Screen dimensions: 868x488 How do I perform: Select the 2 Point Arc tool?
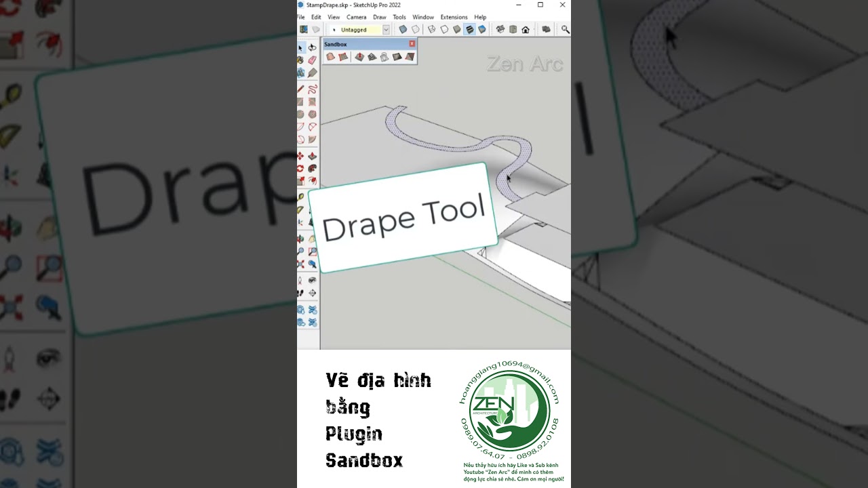point(312,127)
